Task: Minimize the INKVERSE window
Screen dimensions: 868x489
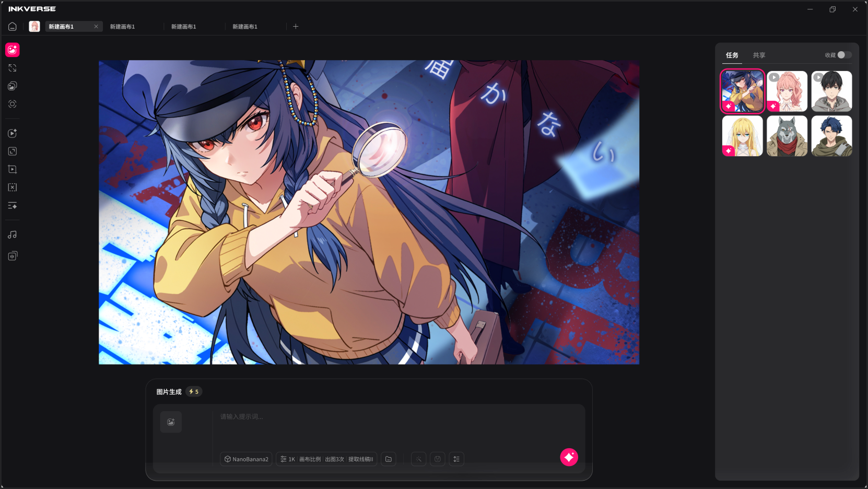Action: point(810,9)
